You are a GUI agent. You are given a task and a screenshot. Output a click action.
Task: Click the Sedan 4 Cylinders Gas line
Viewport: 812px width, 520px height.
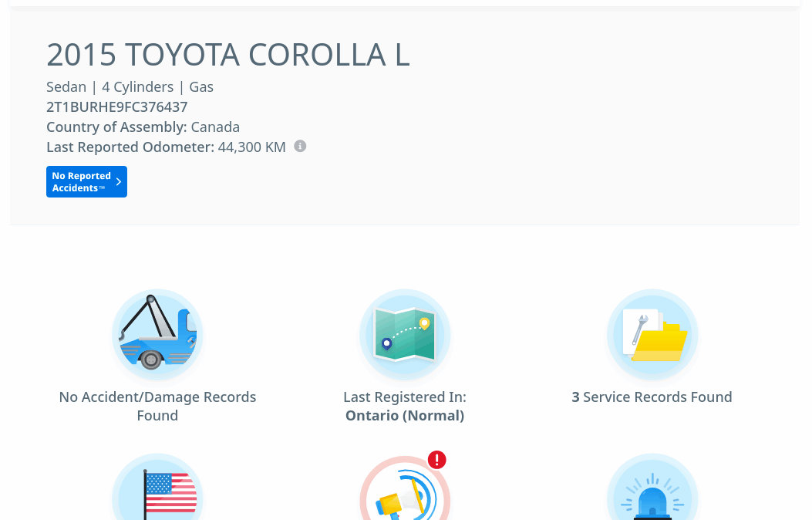(x=130, y=87)
